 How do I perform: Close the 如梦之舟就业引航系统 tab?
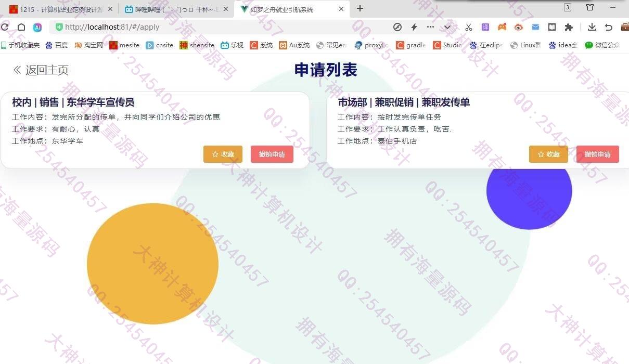pos(341,9)
